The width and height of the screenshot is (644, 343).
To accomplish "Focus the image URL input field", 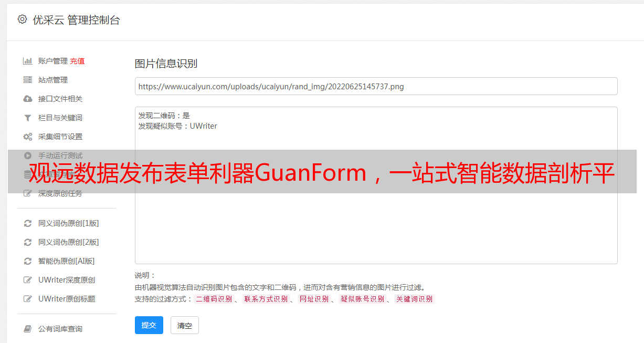I will click(376, 86).
